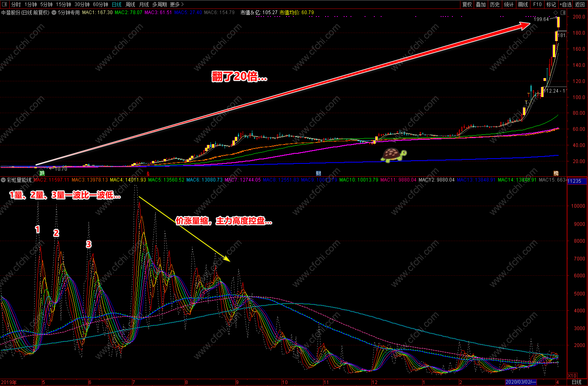Select the 周线 weekly period
The width and height of the screenshot is (588, 386).
[130, 4]
